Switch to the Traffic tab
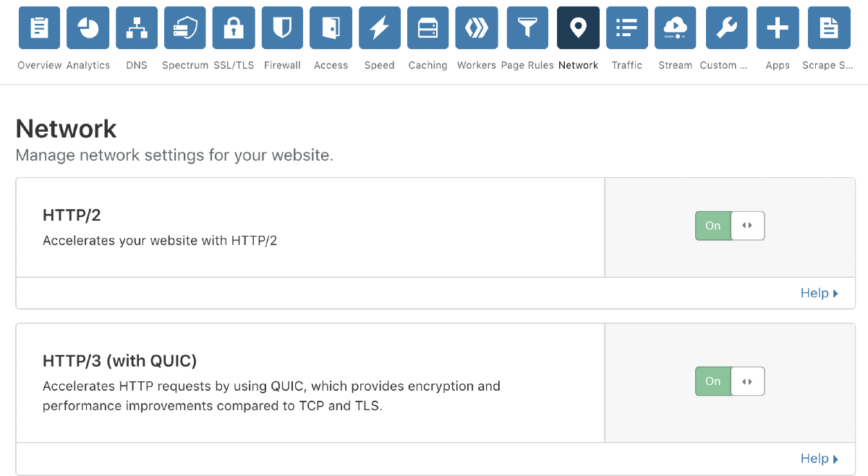868x476 pixels. point(626,27)
